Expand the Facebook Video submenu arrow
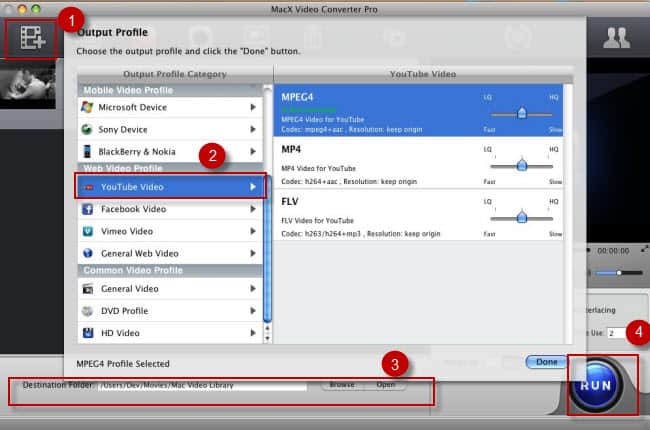Viewport: 650px width, 430px height. 253,209
